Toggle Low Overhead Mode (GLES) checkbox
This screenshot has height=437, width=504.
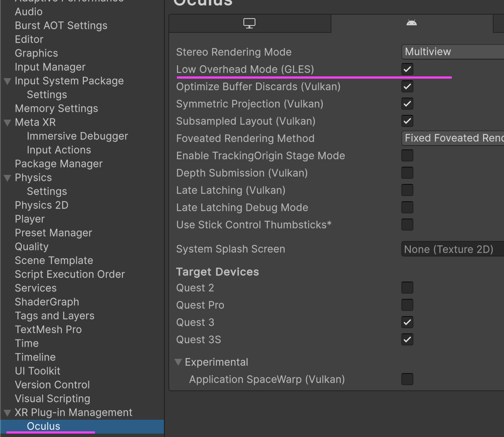[x=407, y=69]
